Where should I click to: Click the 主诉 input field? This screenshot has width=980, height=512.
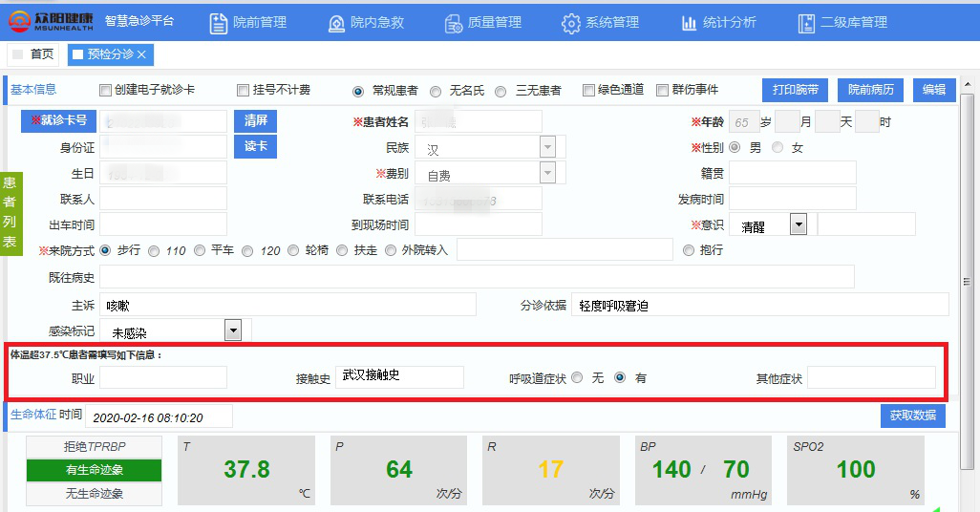pos(288,305)
